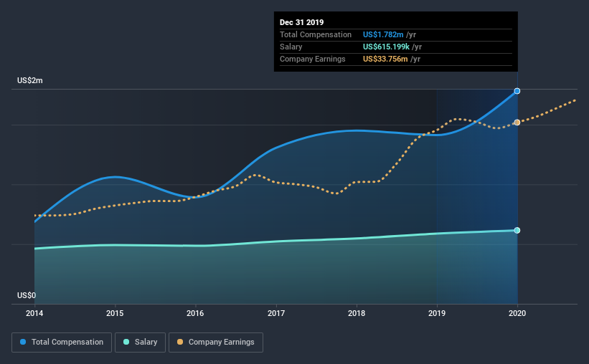
Task: Click the US$1.782m total compensation value
Action: point(383,34)
